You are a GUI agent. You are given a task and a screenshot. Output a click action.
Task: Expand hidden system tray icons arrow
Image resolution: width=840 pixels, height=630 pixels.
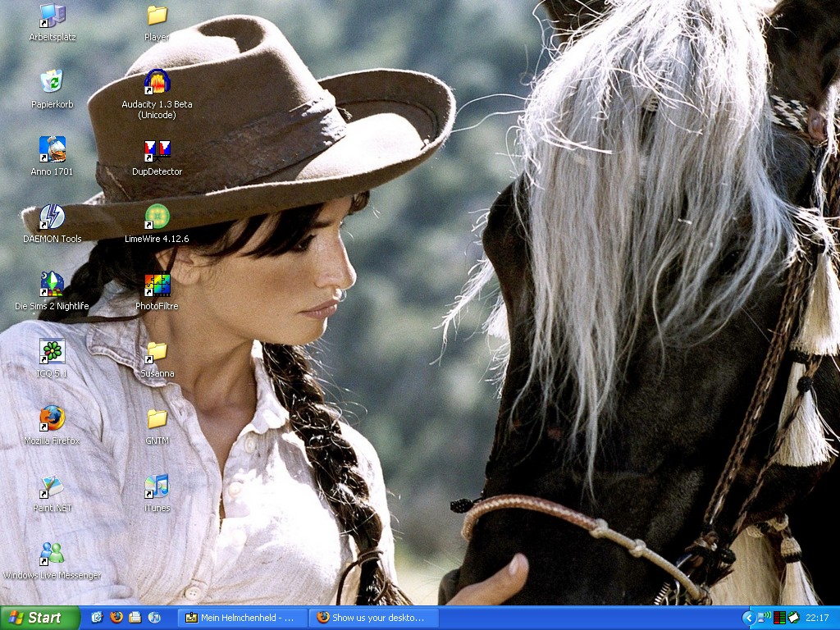click(x=747, y=618)
